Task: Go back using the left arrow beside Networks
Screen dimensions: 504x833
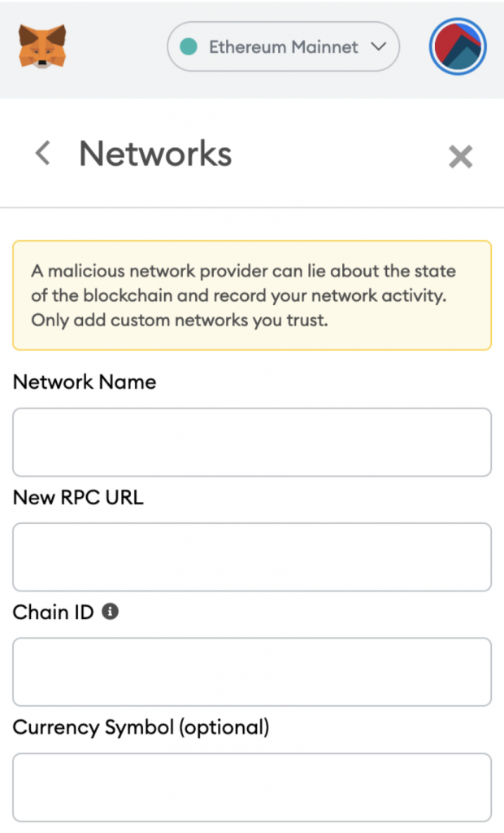Action: click(42, 154)
